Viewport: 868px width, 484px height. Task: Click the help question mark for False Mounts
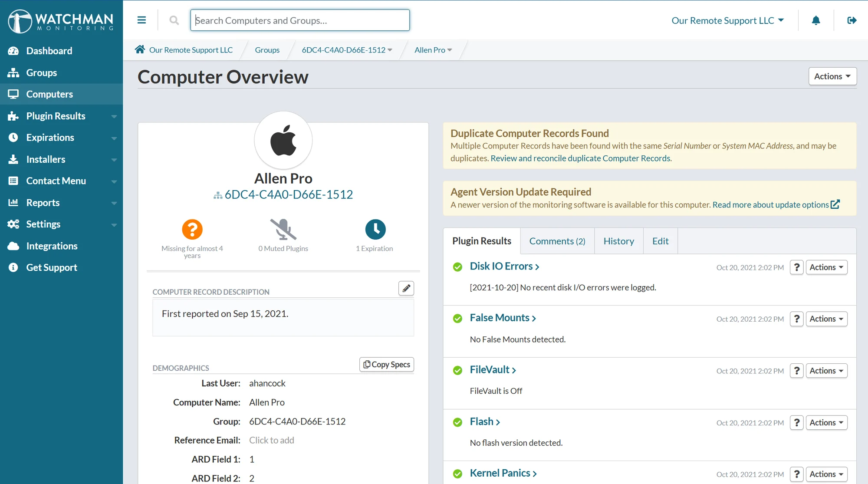point(797,319)
